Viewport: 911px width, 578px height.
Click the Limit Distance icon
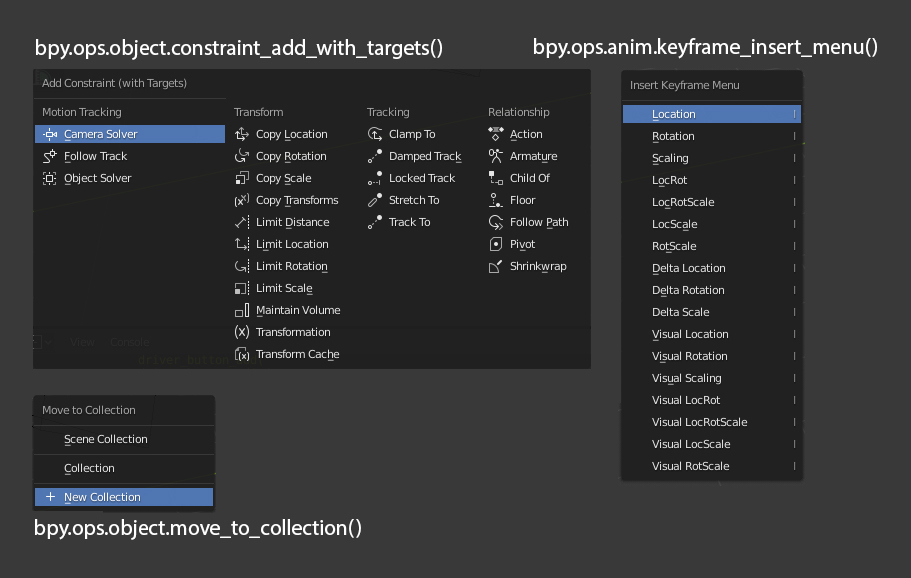[242, 222]
